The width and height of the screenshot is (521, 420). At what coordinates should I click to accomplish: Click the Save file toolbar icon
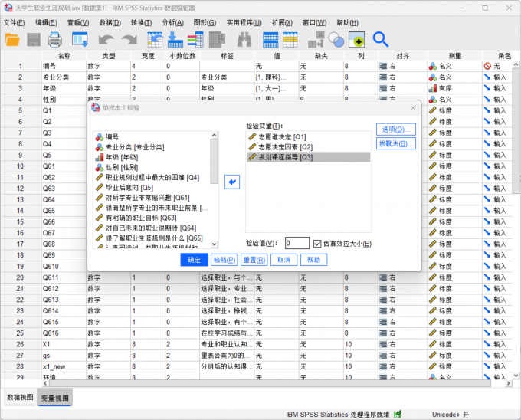(34, 40)
